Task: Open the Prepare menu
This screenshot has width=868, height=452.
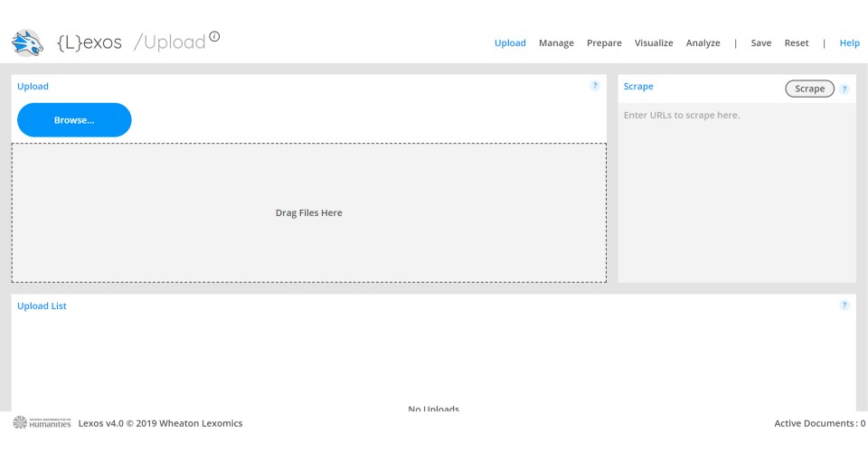Action: 604,43
